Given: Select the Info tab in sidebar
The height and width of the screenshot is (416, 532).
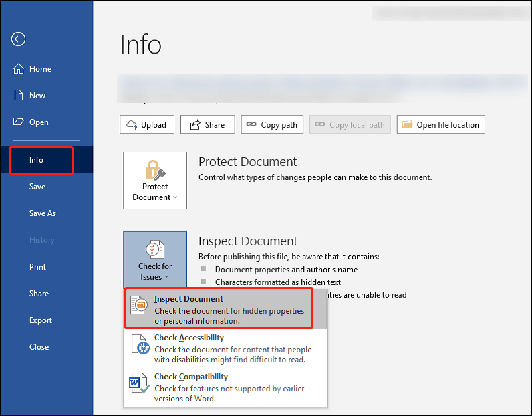Looking at the screenshot, I should 47,160.
